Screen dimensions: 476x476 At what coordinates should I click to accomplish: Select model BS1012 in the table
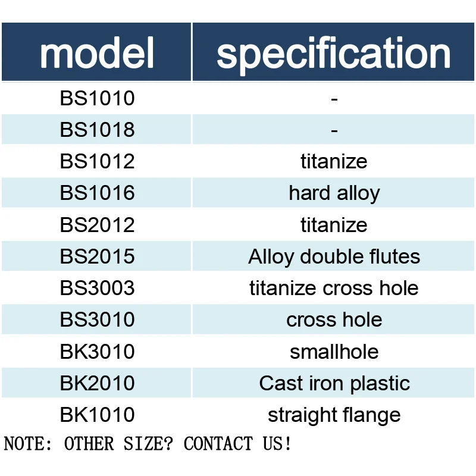click(x=97, y=161)
